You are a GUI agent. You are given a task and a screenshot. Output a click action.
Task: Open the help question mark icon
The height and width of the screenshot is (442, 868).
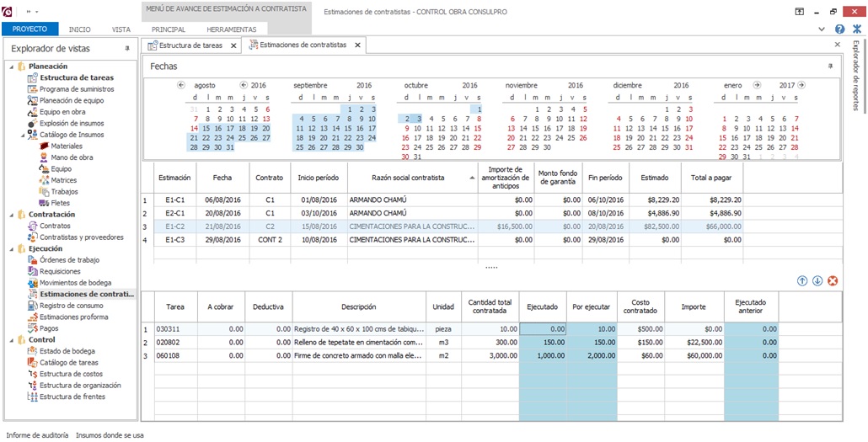tap(839, 29)
